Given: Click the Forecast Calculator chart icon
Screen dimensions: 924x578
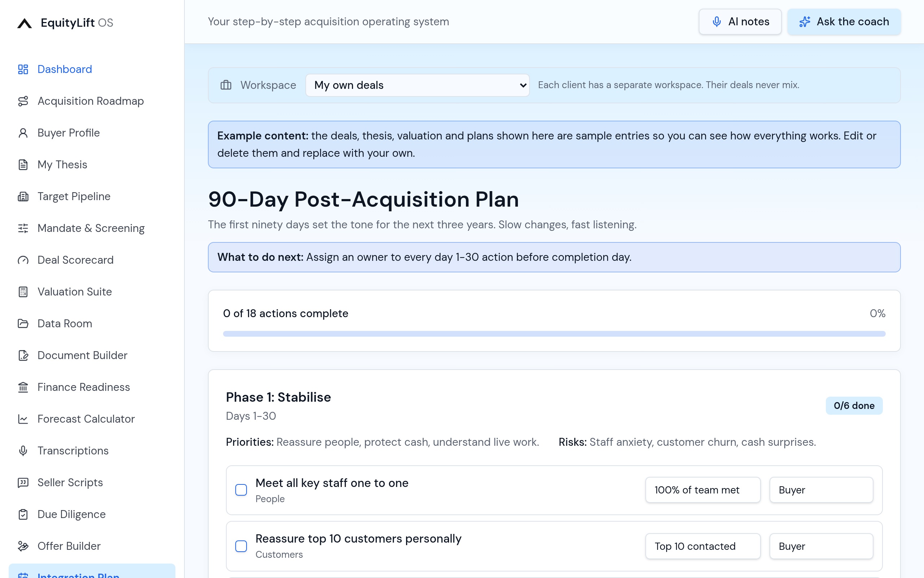Looking at the screenshot, I should [x=23, y=419].
